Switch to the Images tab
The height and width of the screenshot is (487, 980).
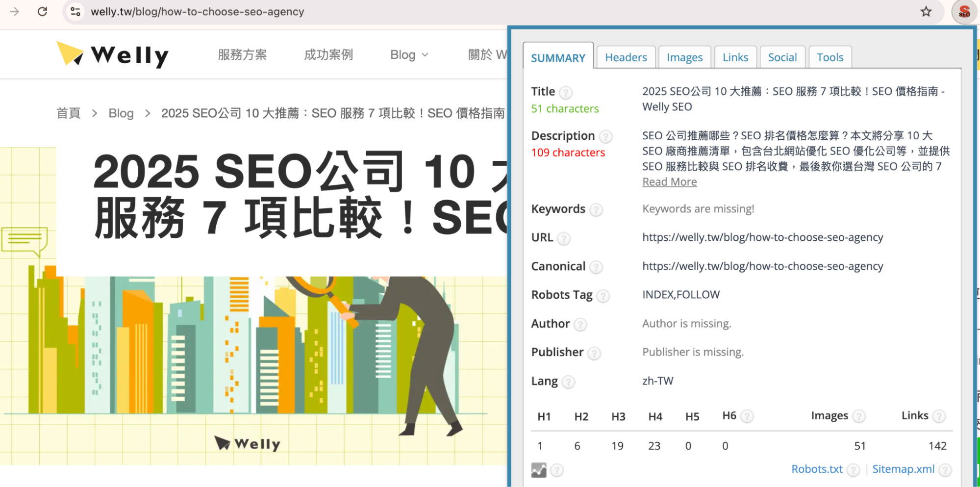point(684,57)
